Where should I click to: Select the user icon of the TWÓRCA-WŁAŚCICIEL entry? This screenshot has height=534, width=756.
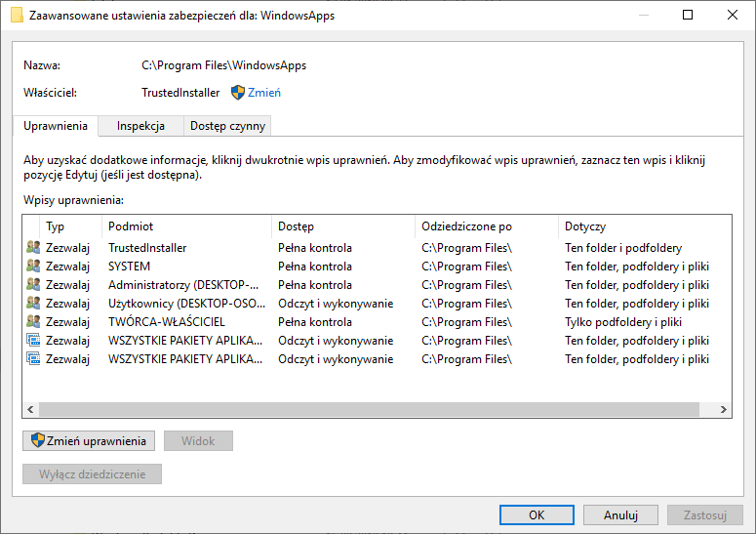click(33, 322)
